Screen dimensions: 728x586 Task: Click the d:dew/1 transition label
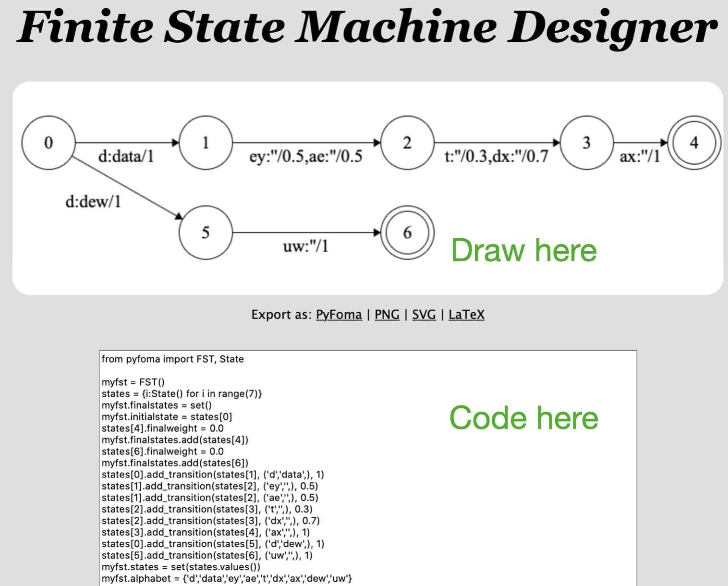click(x=93, y=201)
